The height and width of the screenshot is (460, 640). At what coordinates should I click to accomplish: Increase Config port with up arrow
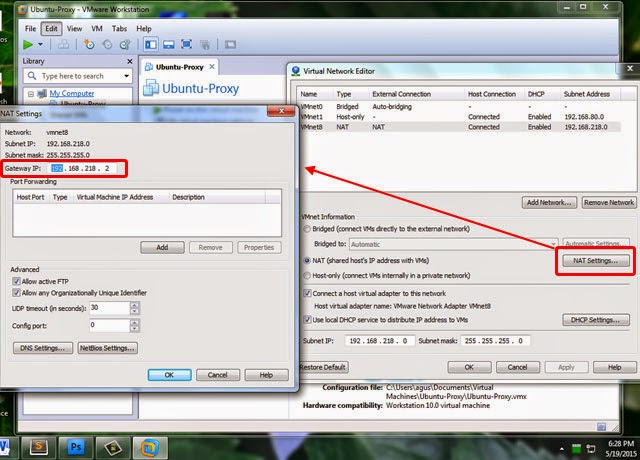pos(135,322)
